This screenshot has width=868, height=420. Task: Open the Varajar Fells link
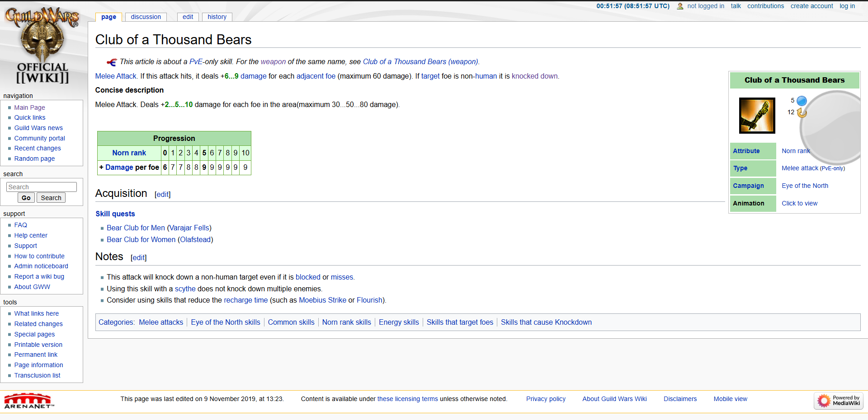189,228
